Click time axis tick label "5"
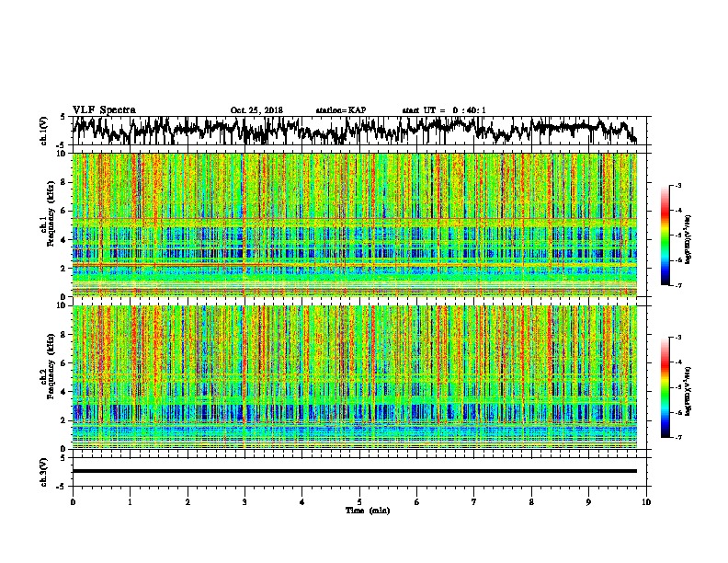728x563 pixels. pyautogui.click(x=359, y=502)
